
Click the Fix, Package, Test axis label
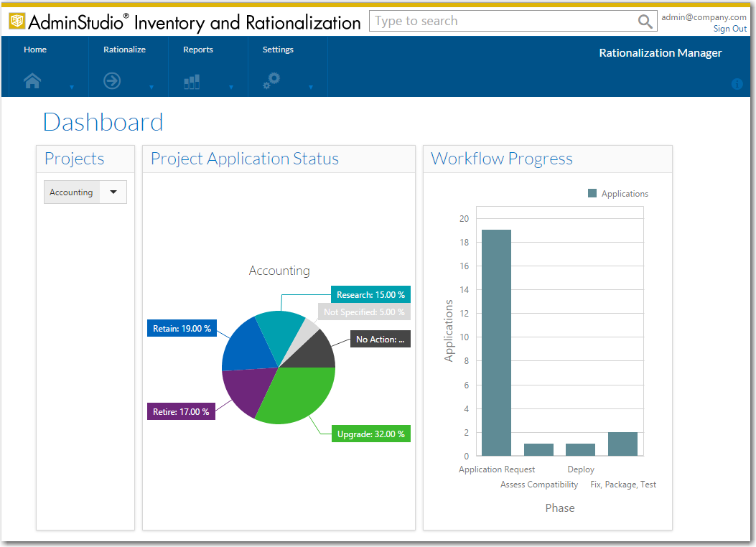tap(623, 485)
